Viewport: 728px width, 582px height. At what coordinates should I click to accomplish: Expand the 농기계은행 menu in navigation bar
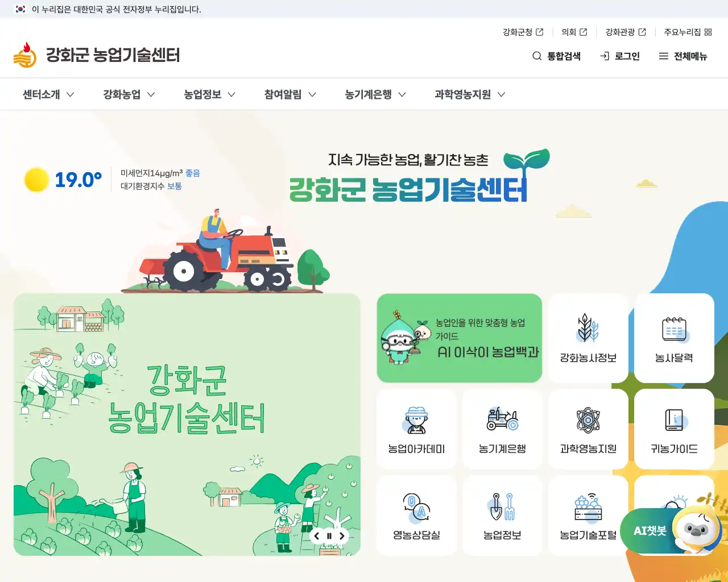point(376,94)
